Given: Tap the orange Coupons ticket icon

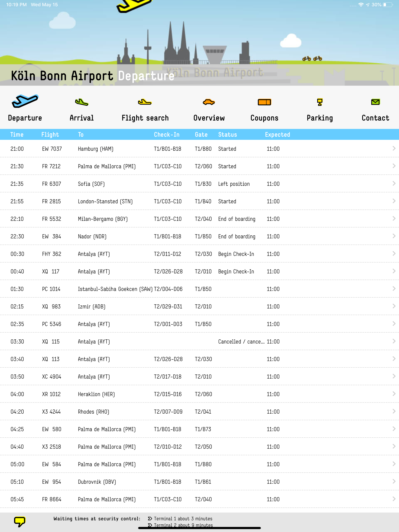Looking at the screenshot, I should point(264,102).
